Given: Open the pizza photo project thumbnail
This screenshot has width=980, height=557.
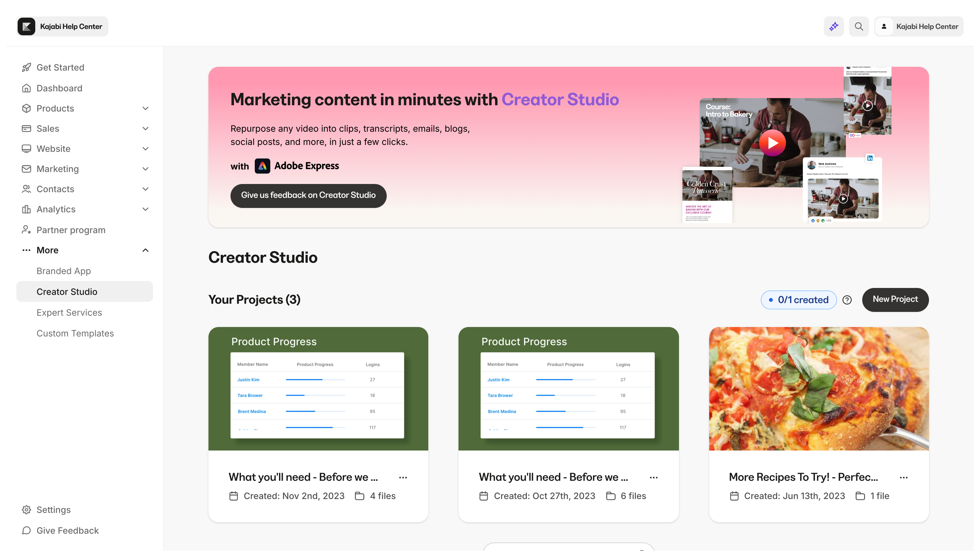Looking at the screenshot, I should coord(819,388).
